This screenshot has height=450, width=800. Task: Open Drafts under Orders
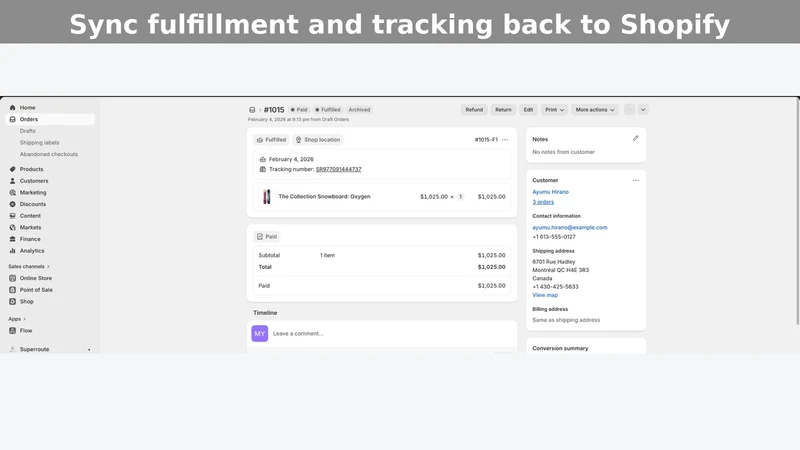coord(28,131)
